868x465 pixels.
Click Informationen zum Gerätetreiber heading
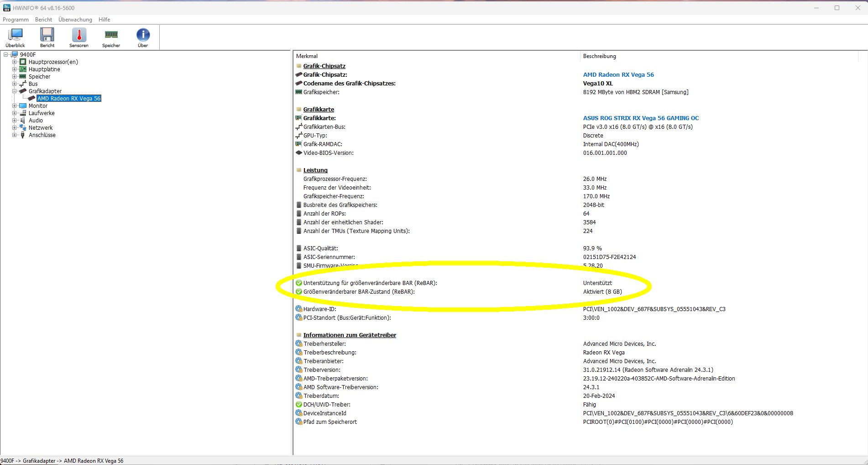click(x=350, y=335)
